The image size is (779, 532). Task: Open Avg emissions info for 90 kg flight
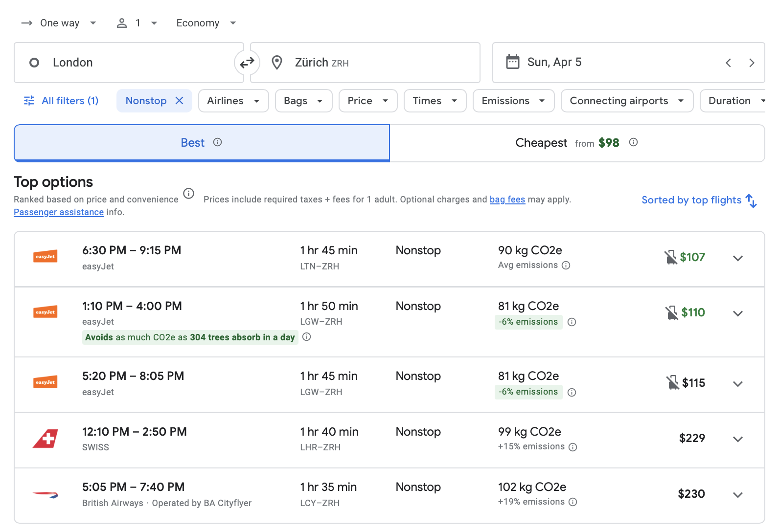[566, 266]
